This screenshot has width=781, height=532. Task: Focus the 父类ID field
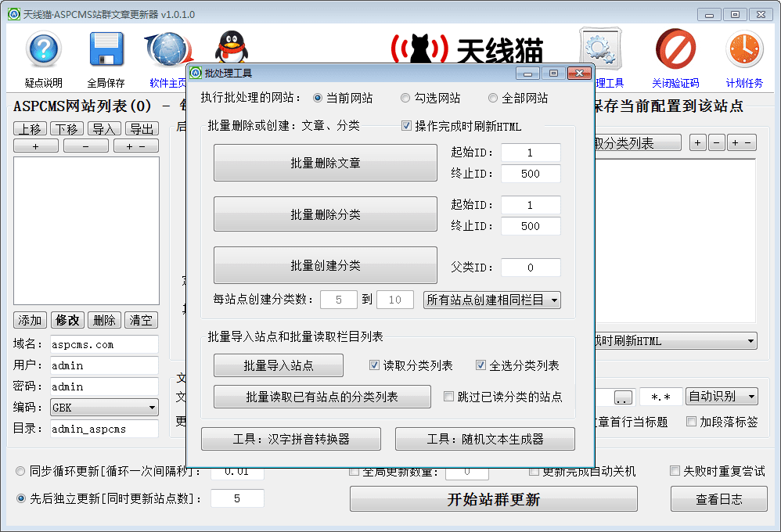point(531,268)
